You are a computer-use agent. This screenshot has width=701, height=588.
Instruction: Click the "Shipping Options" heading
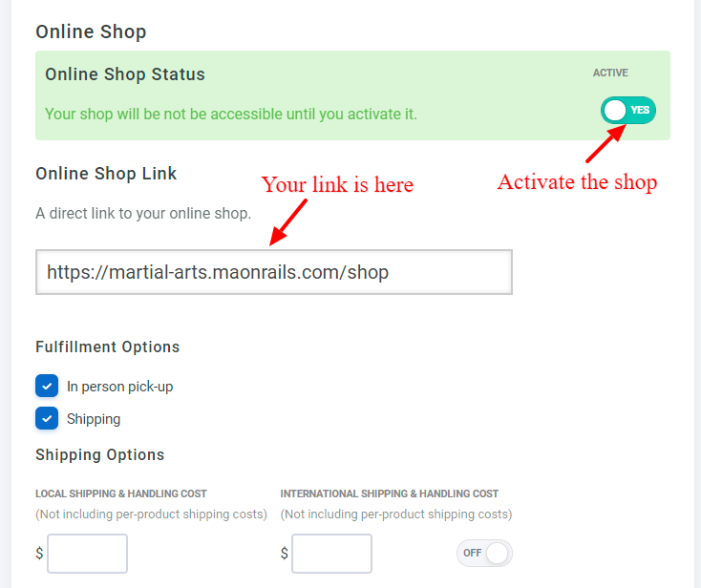[99, 454]
